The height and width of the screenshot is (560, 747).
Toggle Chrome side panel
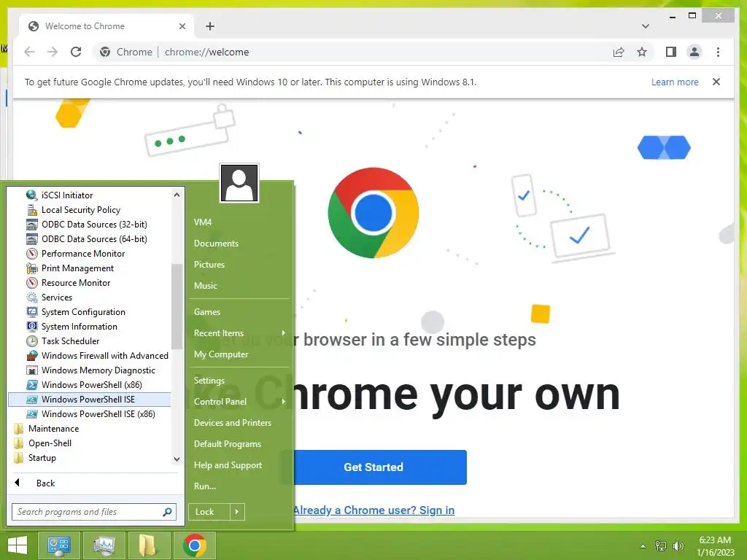pos(671,52)
